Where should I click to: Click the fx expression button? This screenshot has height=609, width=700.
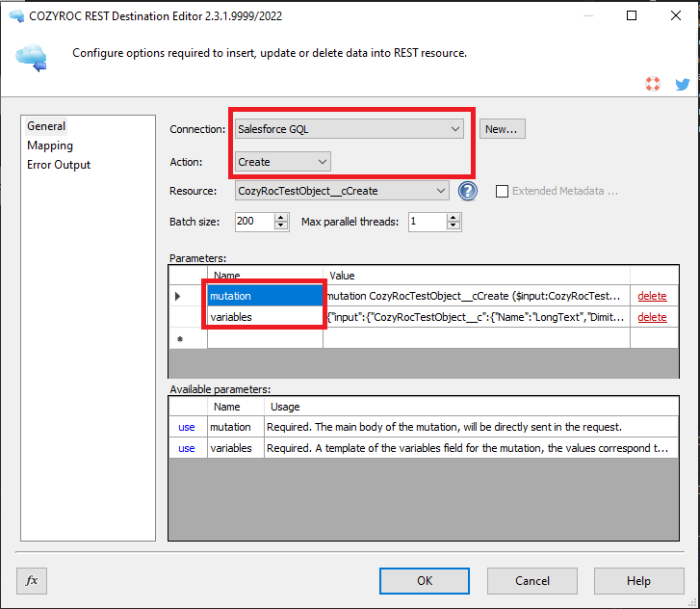pos(32,581)
